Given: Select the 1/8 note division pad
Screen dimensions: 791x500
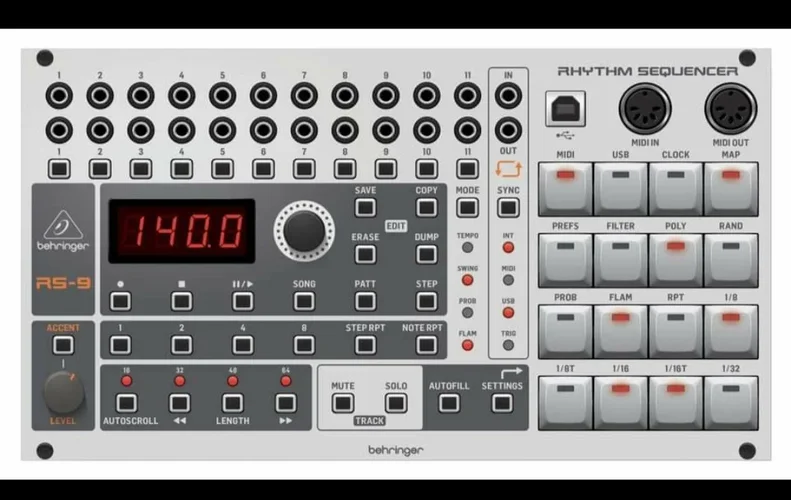Looking at the screenshot, I should tap(731, 331).
